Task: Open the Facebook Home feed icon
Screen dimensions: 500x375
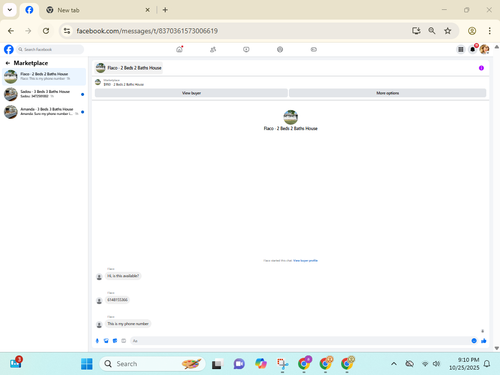Action: 179,49
